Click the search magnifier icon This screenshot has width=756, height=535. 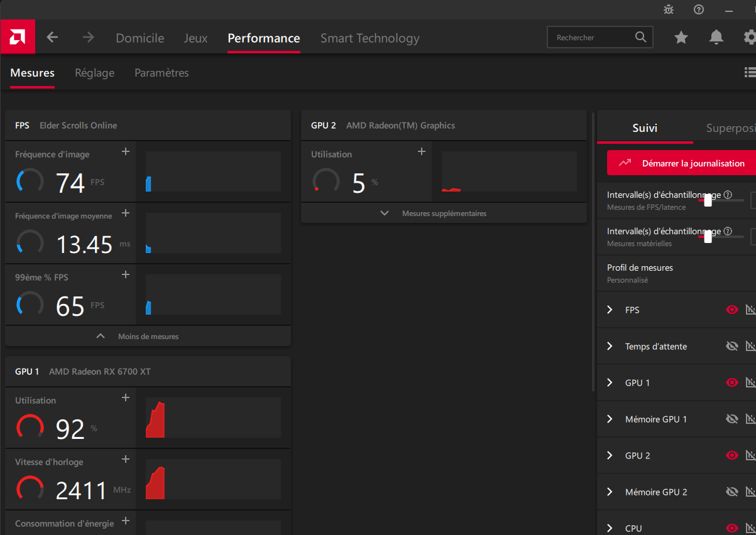coord(640,37)
